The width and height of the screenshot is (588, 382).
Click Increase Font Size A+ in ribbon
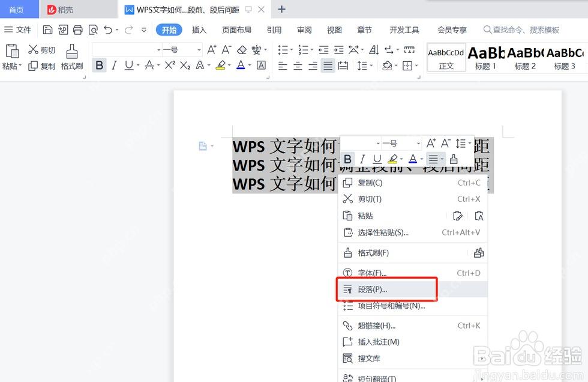tap(211, 49)
